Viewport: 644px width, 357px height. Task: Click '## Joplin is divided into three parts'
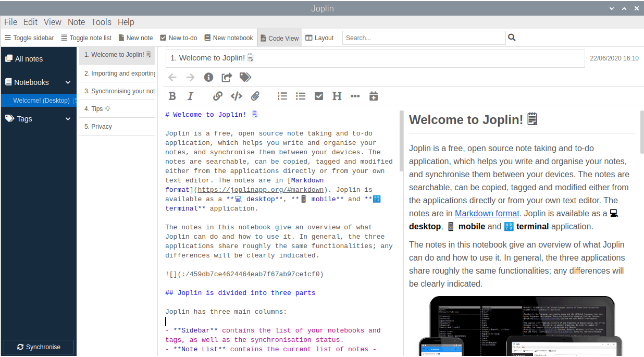point(240,293)
